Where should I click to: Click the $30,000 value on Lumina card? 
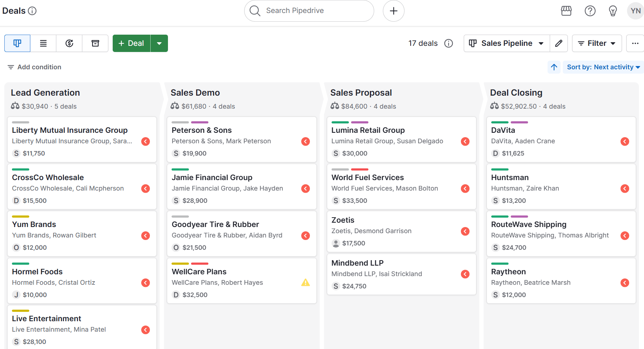coord(355,153)
